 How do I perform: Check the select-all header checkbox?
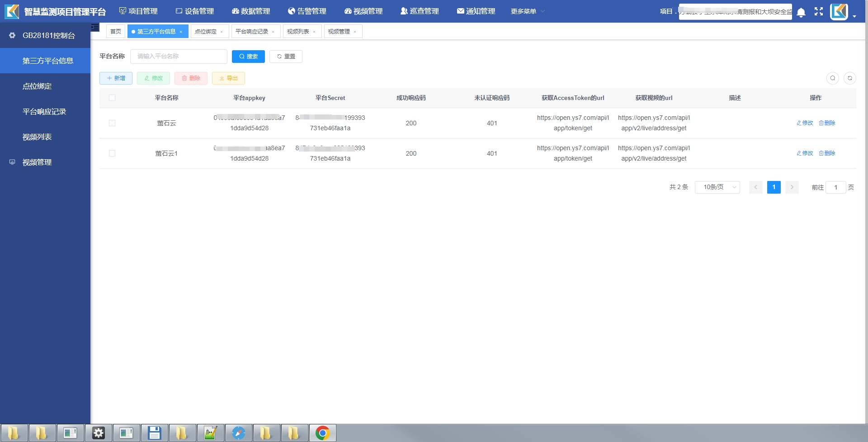tap(112, 98)
